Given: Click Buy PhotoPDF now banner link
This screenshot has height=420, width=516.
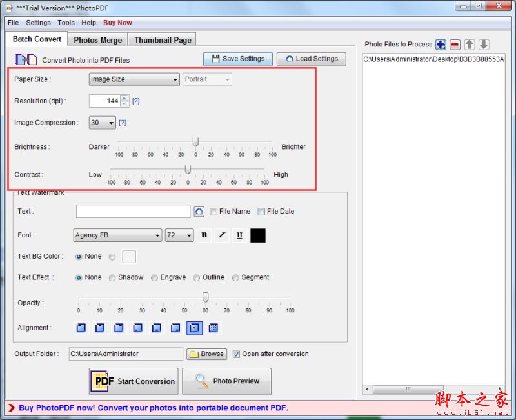Looking at the screenshot, I should pyautogui.click(x=153, y=408).
